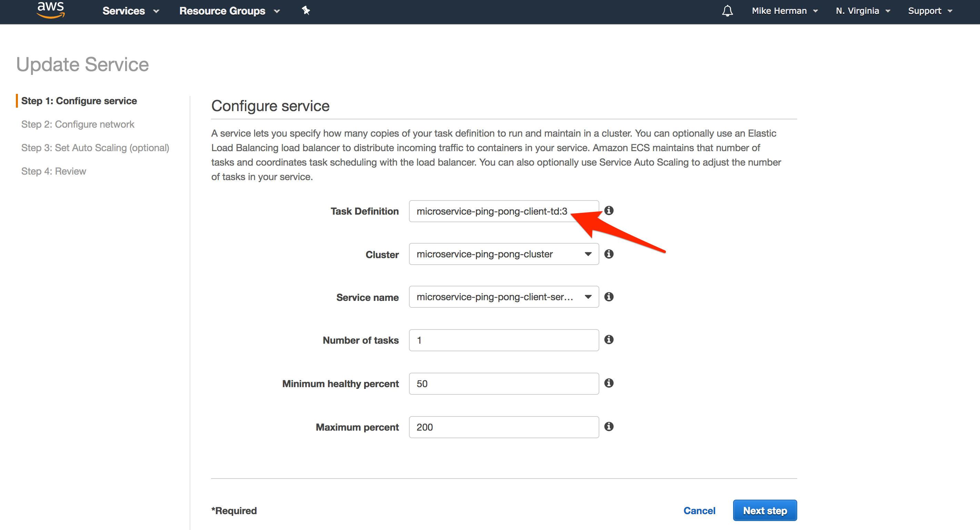Click info icon beside Cluster
This screenshot has width=980, height=530.
click(x=609, y=254)
